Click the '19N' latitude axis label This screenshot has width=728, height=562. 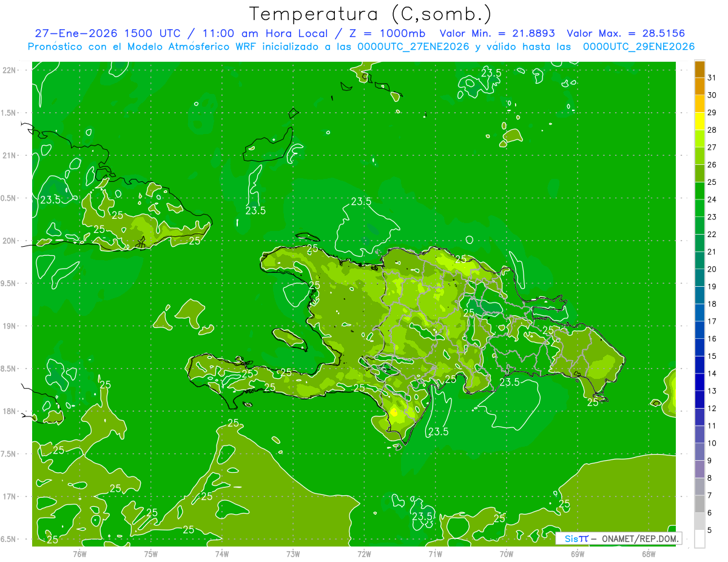(x=9, y=326)
